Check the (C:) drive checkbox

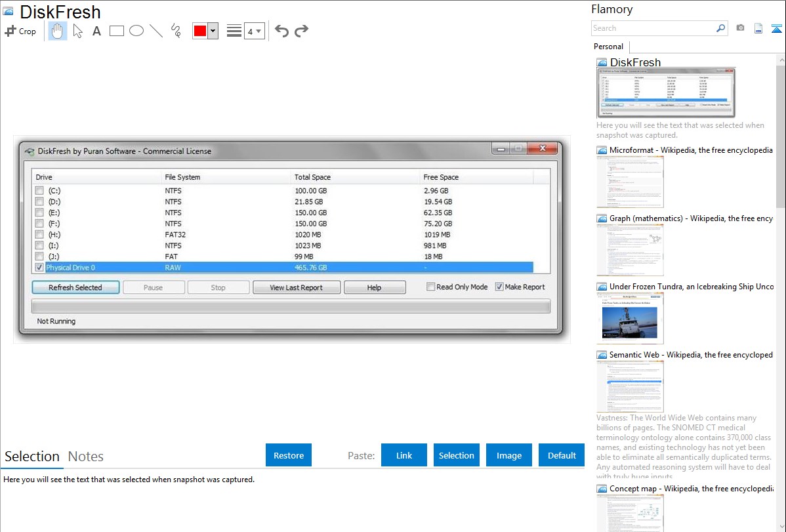(x=39, y=190)
